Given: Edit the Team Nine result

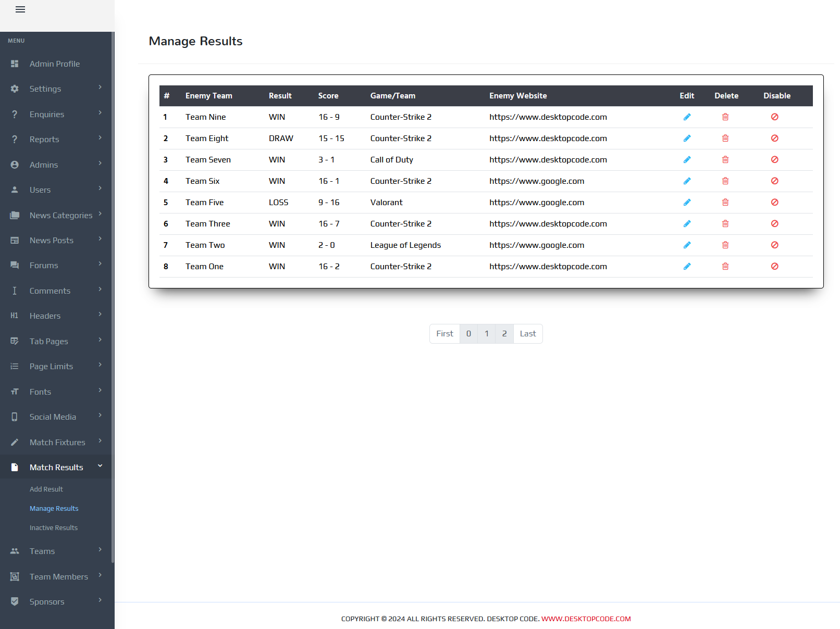Looking at the screenshot, I should [x=687, y=117].
